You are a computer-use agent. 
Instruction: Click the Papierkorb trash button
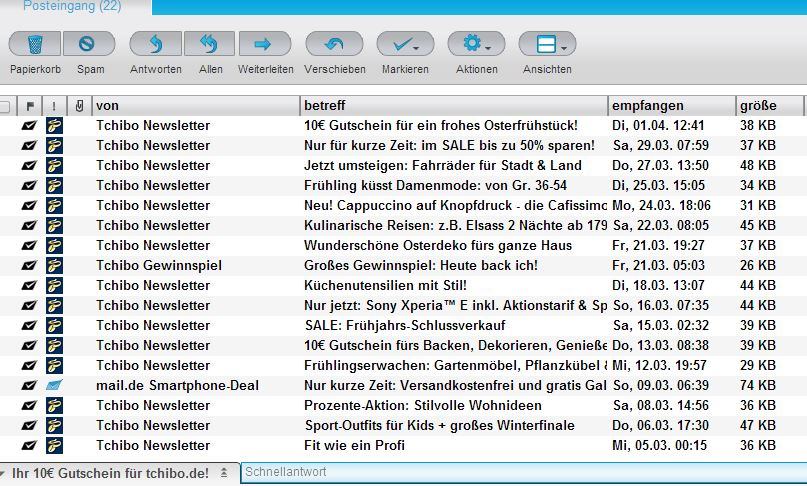[x=35, y=44]
